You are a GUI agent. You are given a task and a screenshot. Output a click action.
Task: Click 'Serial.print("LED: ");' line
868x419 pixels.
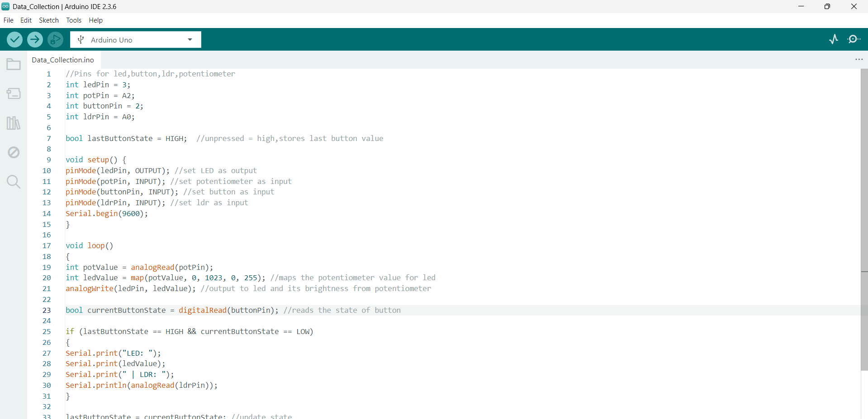(x=113, y=353)
